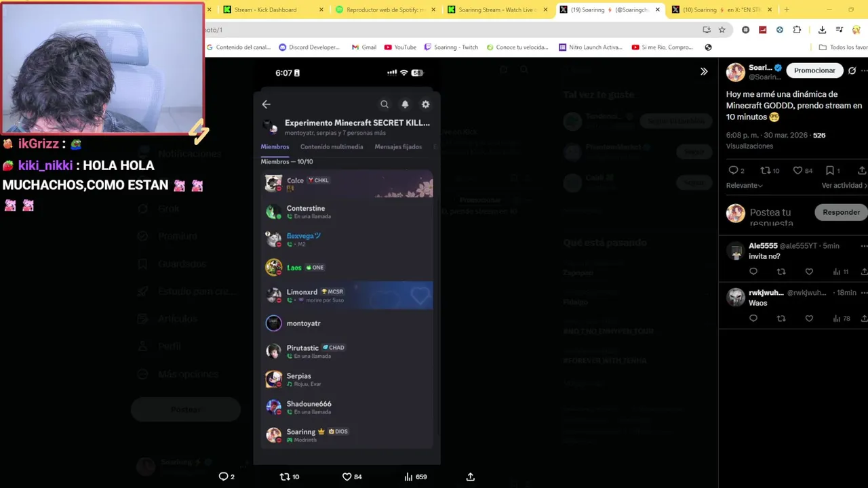Open the Soarinng - Twitch bookmark

[451, 47]
